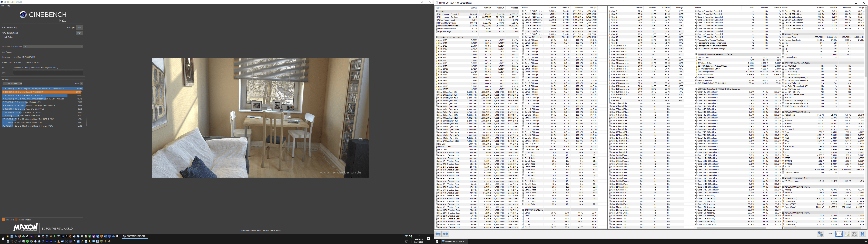Start the CPU Multi Core test

click(x=79, y=28)
